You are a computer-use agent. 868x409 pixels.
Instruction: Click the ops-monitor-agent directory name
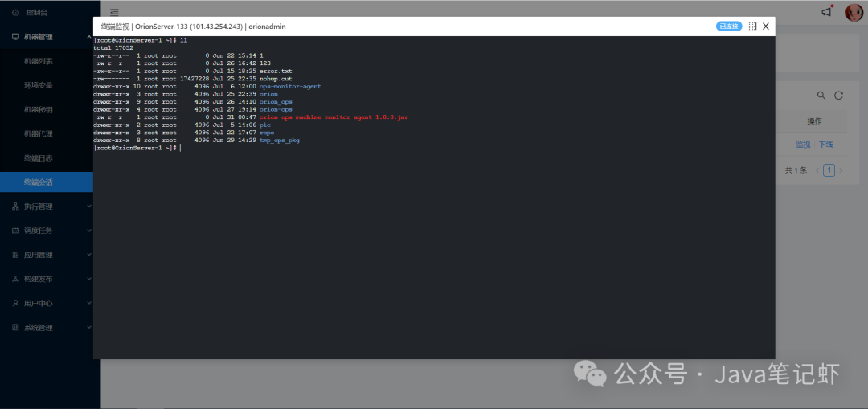pos(290,86)
